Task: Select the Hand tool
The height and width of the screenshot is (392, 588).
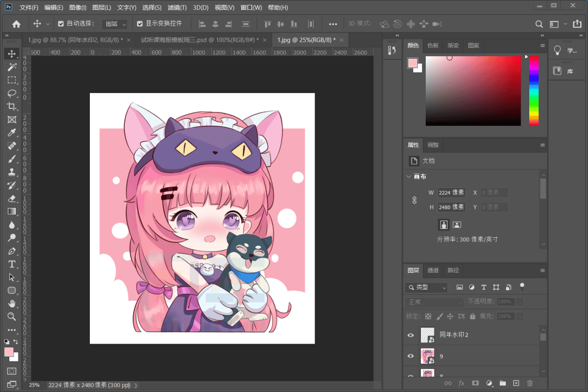Action: pos(11,303)
